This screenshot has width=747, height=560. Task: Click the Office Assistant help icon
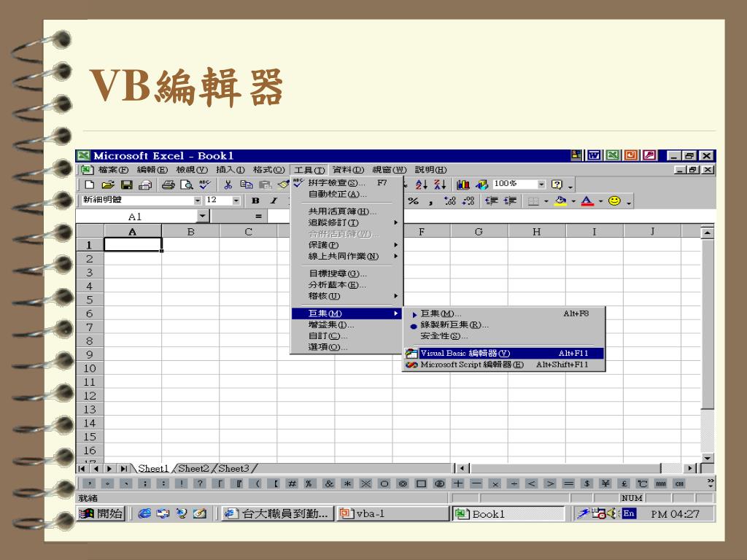coord(557,184)
